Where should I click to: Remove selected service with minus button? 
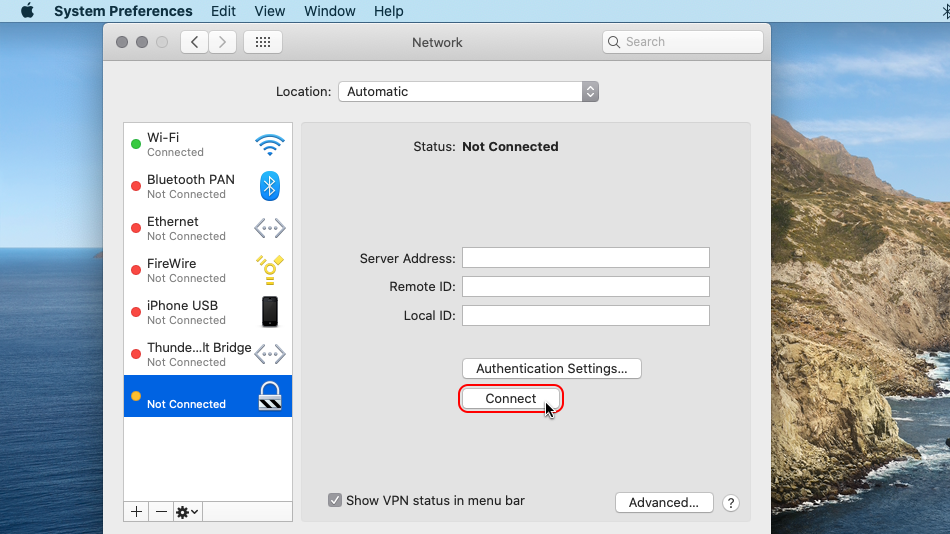click(161, 511)
